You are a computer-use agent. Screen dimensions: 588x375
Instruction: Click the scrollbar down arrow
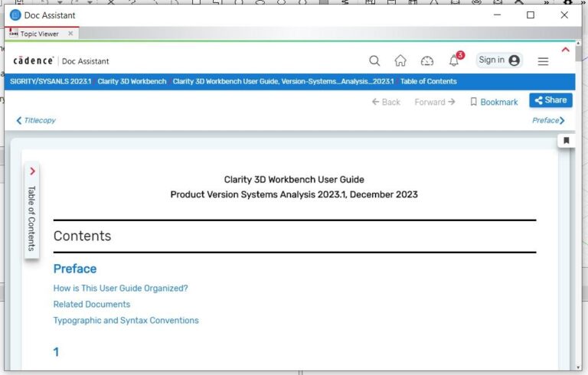[x=579, y=367]
